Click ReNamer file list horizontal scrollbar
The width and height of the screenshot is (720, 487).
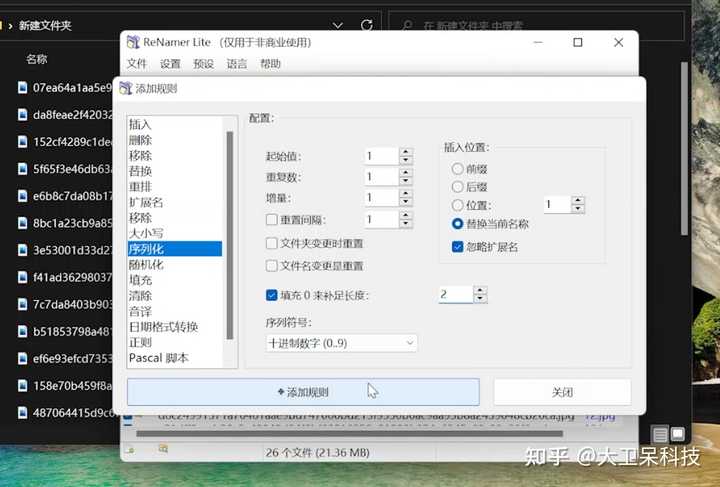coord(349,433)
